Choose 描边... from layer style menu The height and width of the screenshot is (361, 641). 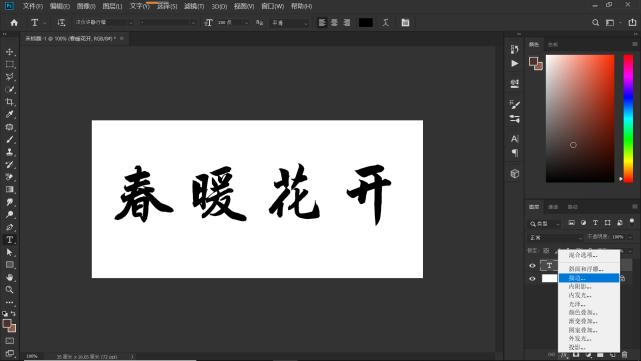[589, 278]
